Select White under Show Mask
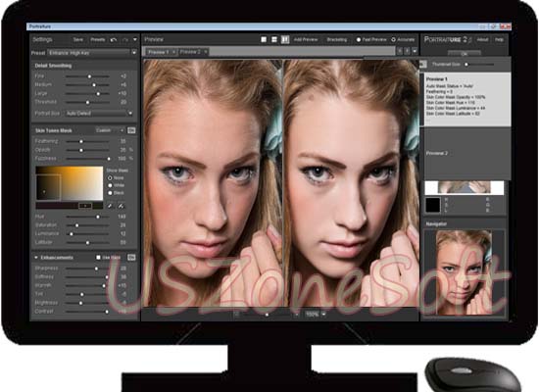This screenshot has width=539, height=392. click(x=110, y=185)
